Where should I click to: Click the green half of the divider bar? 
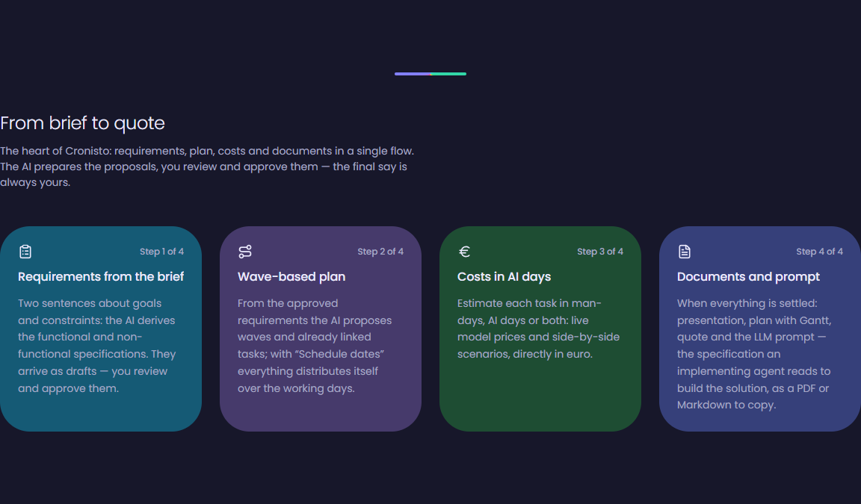[x=448, y=73]
